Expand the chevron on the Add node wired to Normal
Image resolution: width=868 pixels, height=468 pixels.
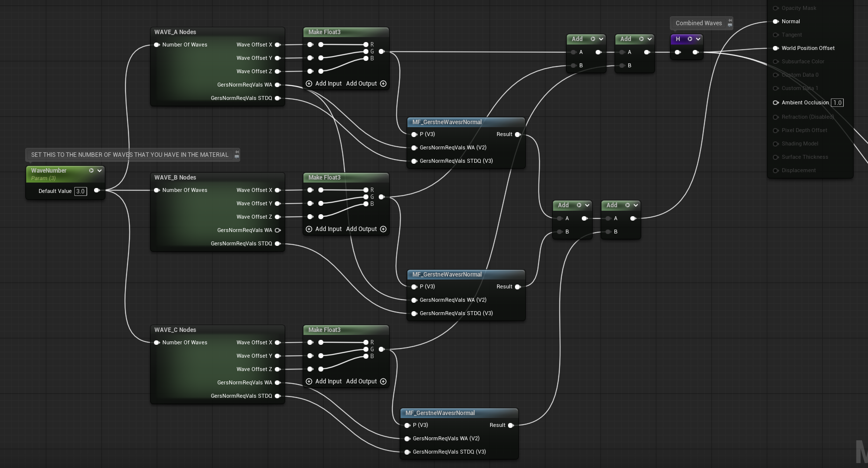(636, 205)
